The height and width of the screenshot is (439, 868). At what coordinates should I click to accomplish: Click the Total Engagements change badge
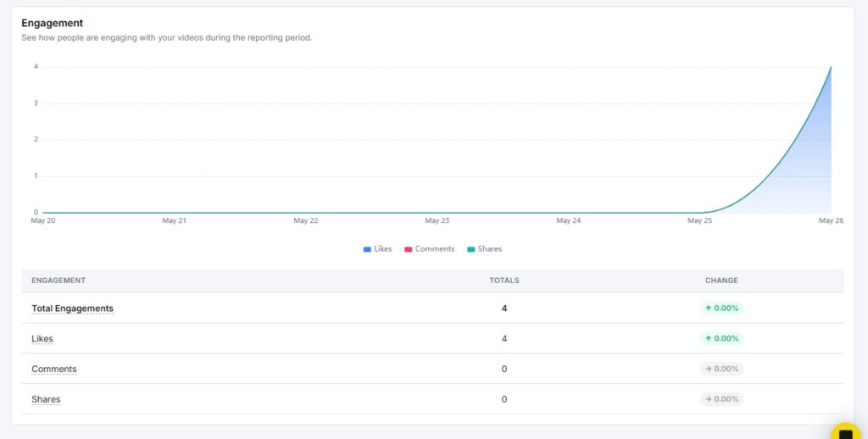point(721,308)
